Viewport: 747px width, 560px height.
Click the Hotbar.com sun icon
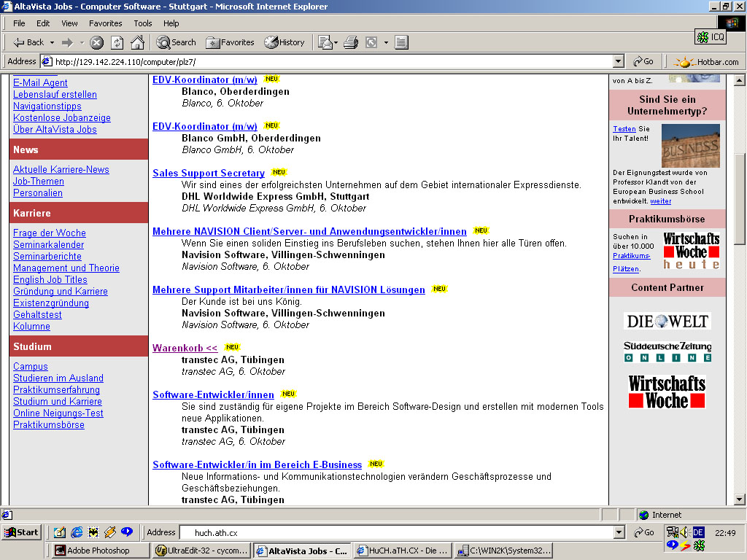click(684, 62)
